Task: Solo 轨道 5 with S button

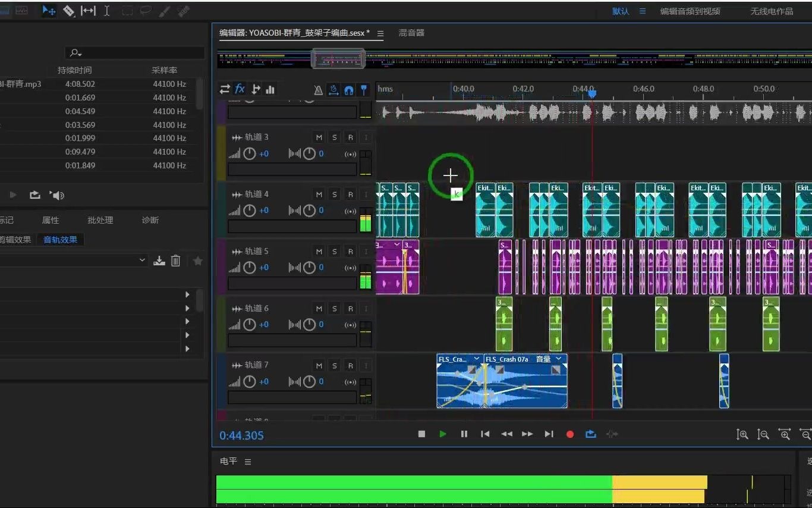Action: coord(335,252)
